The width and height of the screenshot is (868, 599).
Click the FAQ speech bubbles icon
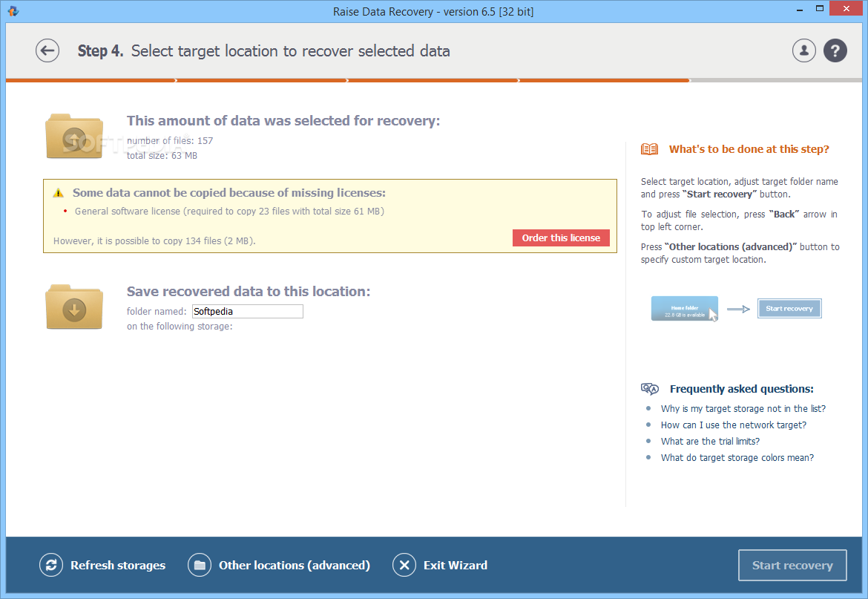click(x=649, y=389)
